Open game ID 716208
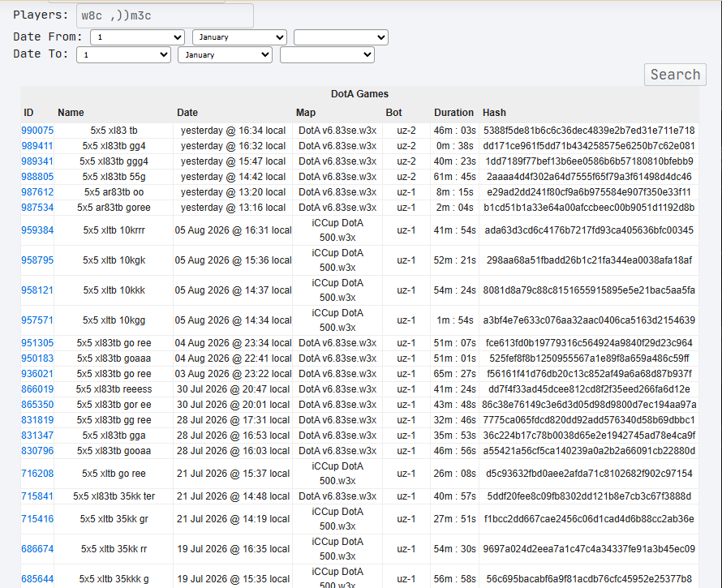Viewport: 722px width, 588px height. tap(37, 474)
